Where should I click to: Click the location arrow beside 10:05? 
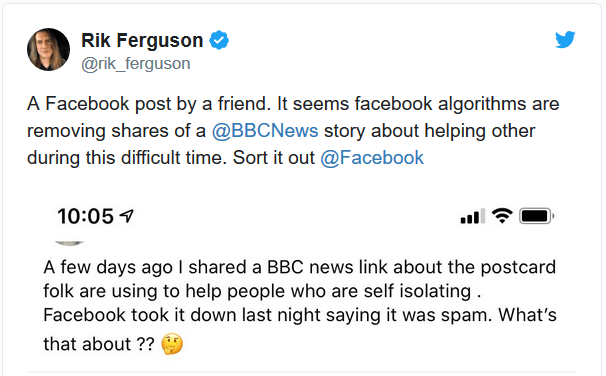(127, 216)
